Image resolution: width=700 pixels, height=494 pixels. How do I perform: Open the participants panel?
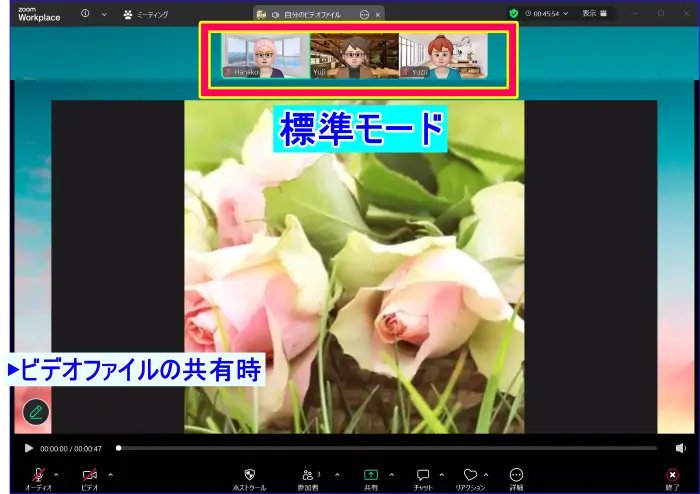point(308,474)
